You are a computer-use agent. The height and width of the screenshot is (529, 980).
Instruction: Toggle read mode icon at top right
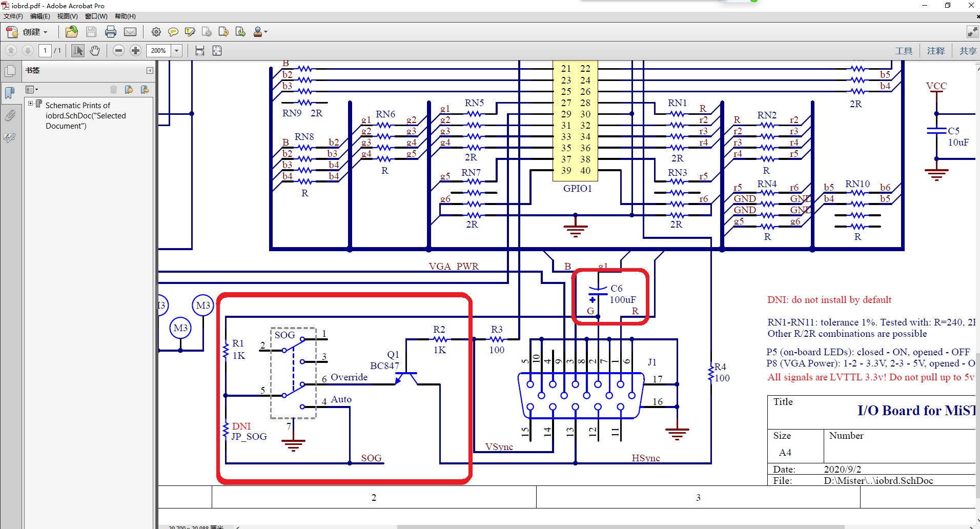point(972,32)
